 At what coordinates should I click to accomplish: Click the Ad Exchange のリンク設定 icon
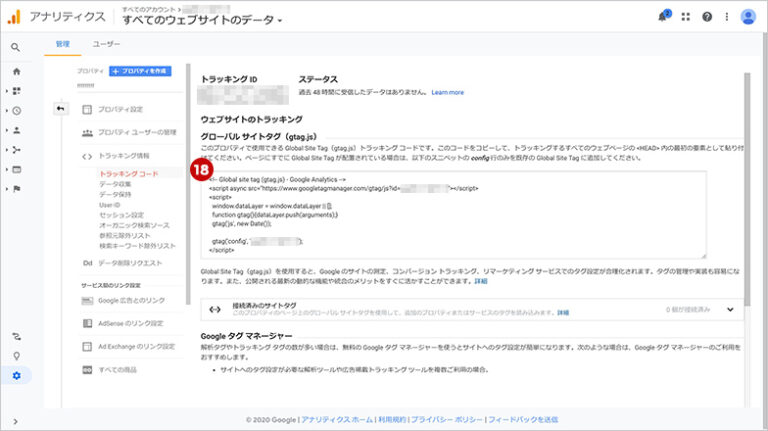(87, 347)
